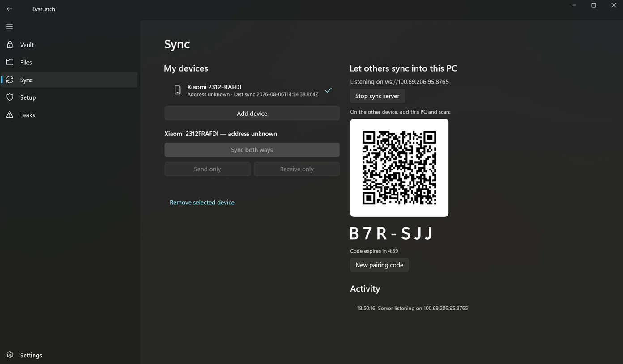
Task: Click the 18:50:16 Server listening activity entry
Action: 412,308
